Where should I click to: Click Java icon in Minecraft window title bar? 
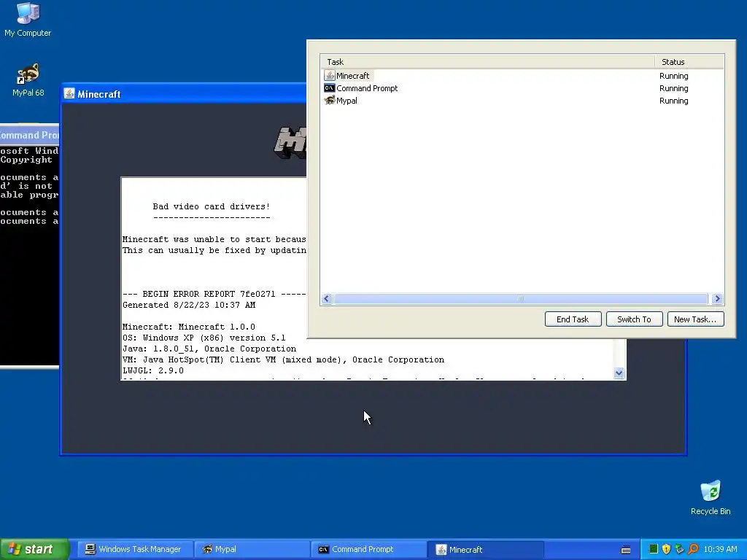[x=69, y=94]
